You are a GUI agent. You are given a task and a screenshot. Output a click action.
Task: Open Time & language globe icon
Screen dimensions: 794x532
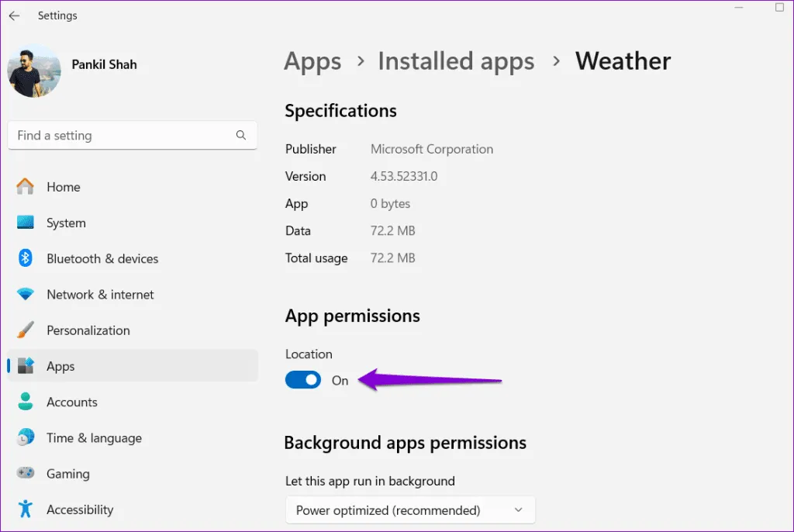click(x=26, y=438)
